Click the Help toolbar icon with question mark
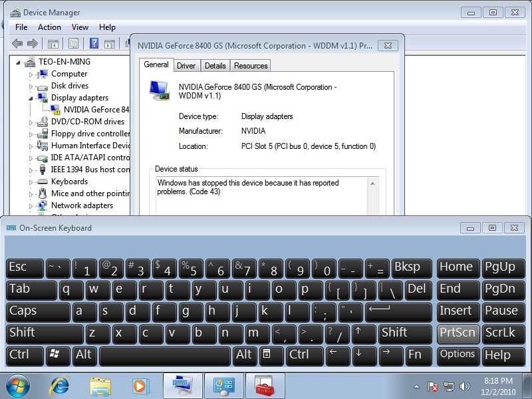The width and height of the screenshot is (532, 399). 94,44
